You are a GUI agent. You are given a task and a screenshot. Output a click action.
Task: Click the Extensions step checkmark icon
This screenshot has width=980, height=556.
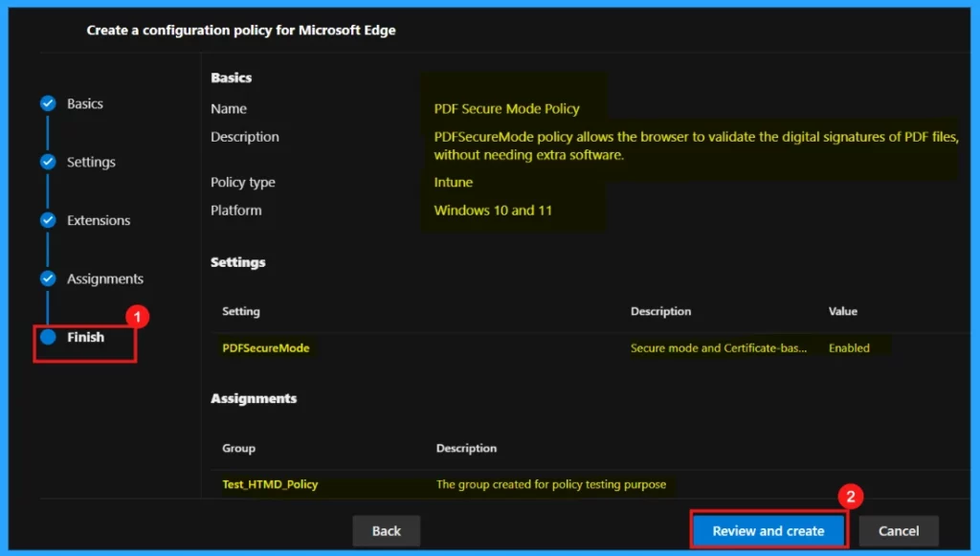click(x=48, y=220)
